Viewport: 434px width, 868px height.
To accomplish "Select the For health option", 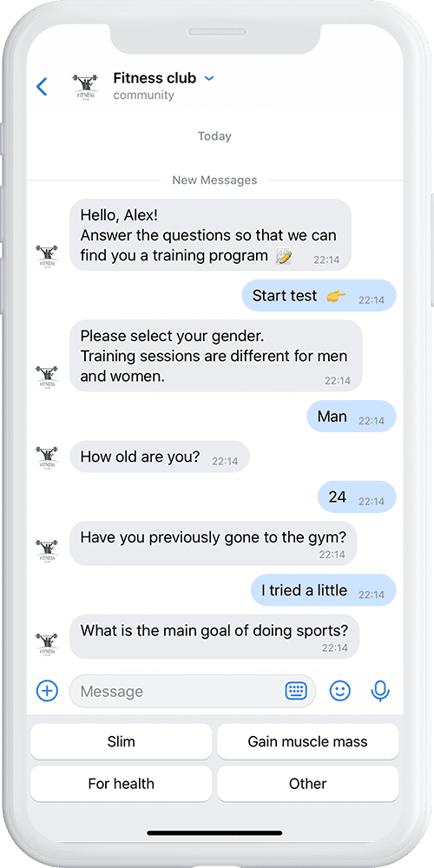I will pos(122,783).
